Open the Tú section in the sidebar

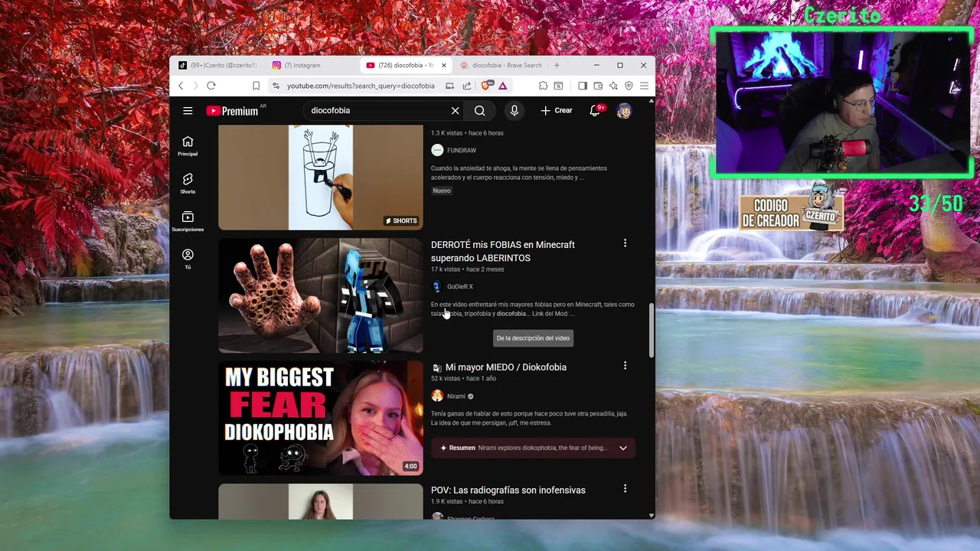coord(188,259)
